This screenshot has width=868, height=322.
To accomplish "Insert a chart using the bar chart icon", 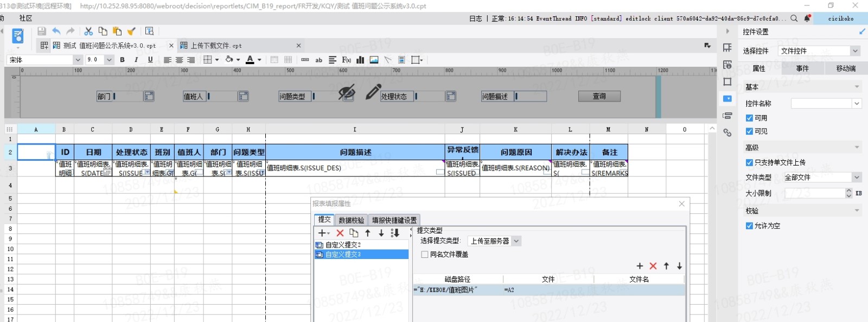I will tap(360, 60).
